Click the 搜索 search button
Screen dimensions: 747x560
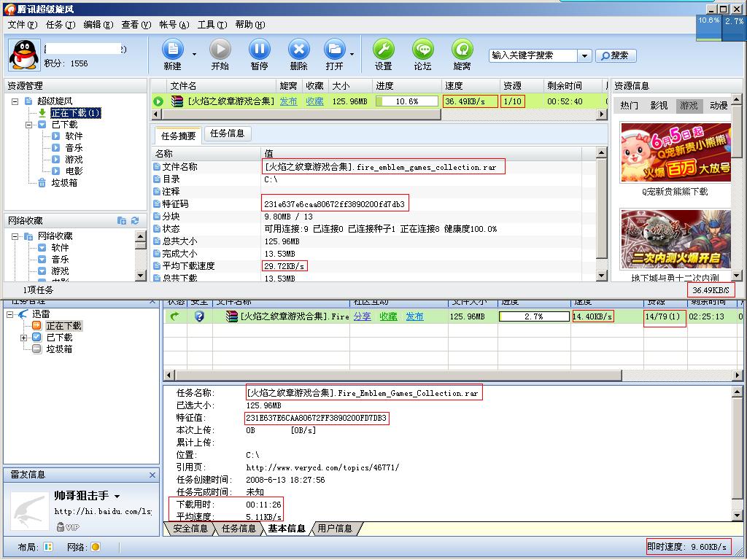[x=616, y=55]
